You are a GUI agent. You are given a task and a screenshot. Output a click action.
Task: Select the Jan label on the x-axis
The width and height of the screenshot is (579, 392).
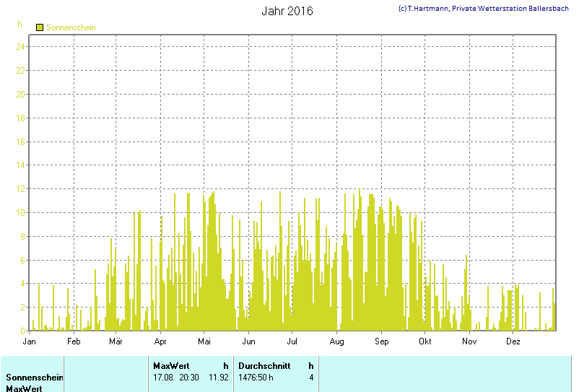tap(30, 341)
